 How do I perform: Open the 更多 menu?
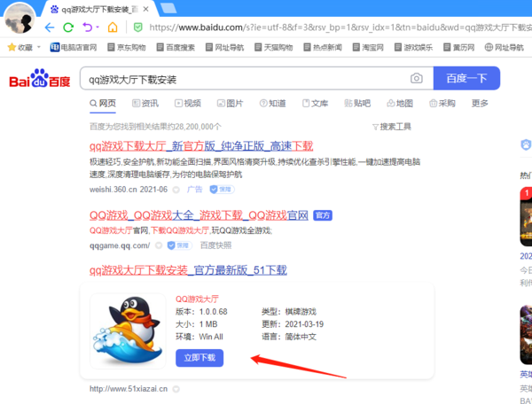coord(480,103)
